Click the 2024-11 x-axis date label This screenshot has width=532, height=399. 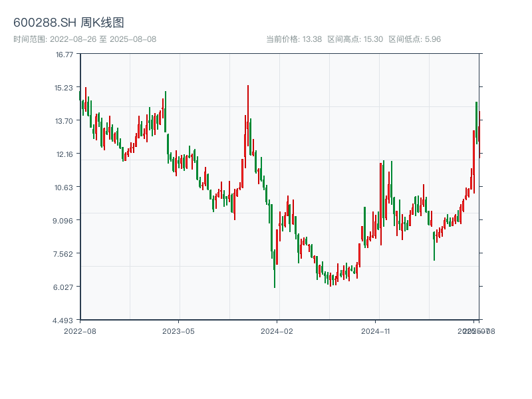pos(376,331)
